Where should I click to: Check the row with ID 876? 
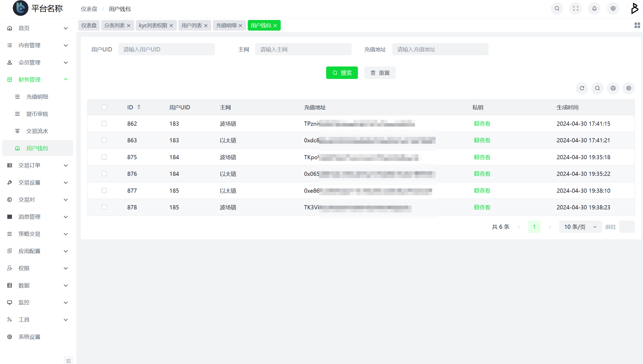pyautogui.click(x=104, y=174)
